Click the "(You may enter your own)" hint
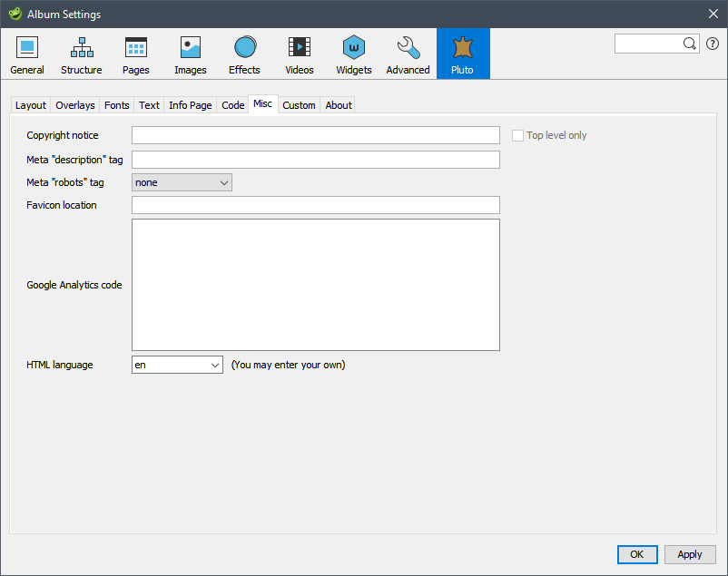 pyautogui.click(x=289, y=365)
